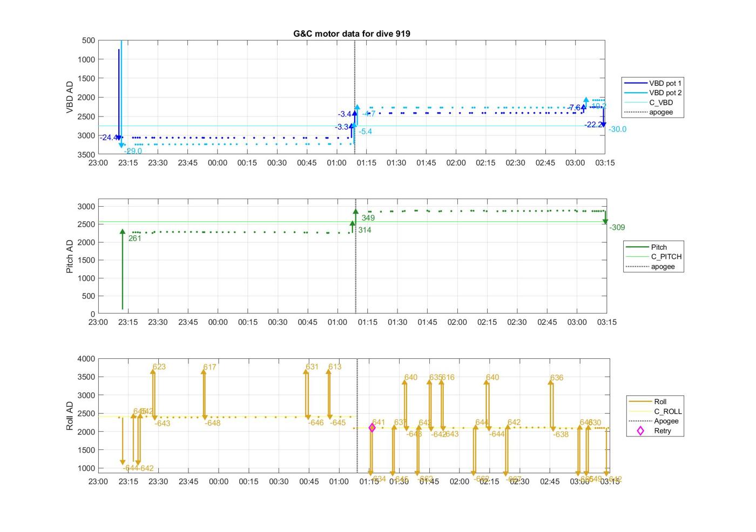
Task: Click the '4000' tick on Roll y-axis
Action: click(x=86, y=359)
